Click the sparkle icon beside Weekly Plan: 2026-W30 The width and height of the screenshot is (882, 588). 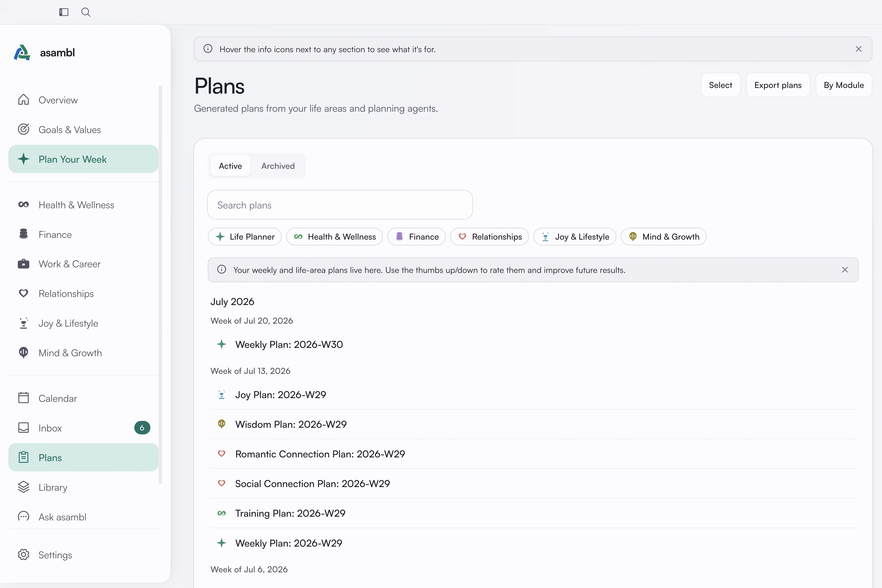coord(222,344)
